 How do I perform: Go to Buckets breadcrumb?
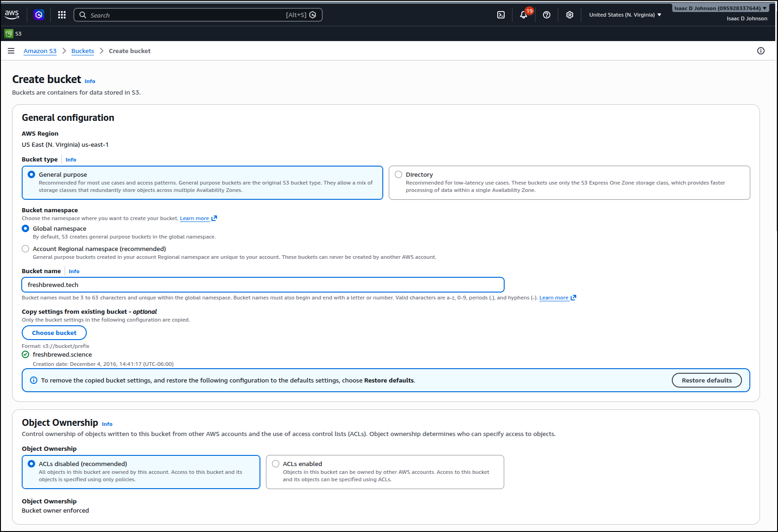(x=83, y=51)
